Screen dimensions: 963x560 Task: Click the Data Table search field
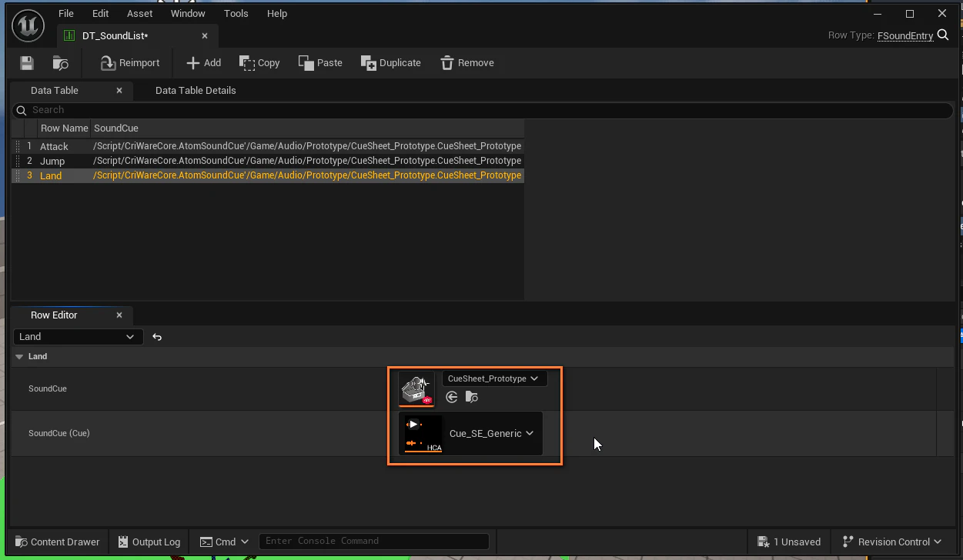(483, 110)
